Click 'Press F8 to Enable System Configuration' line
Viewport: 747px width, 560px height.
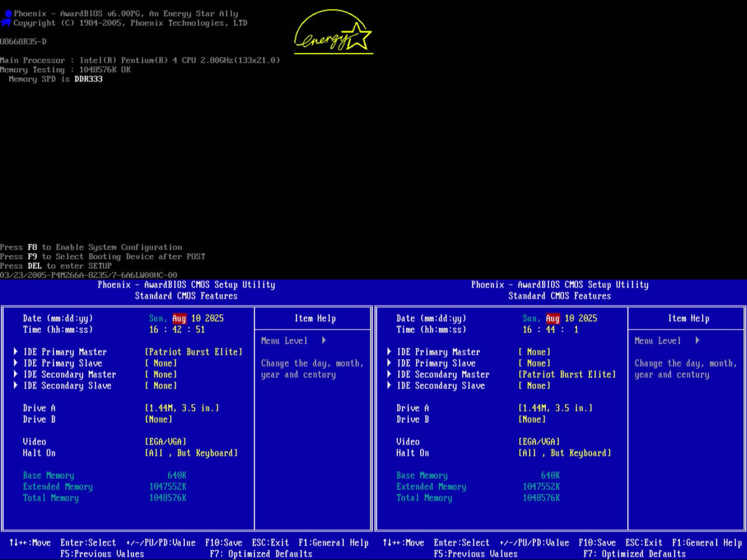(91, 247)
